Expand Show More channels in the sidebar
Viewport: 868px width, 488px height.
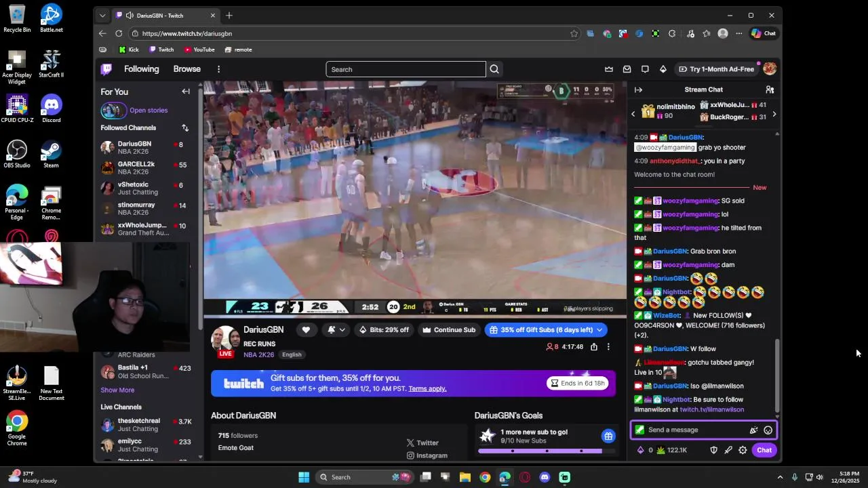pos(117,390)
